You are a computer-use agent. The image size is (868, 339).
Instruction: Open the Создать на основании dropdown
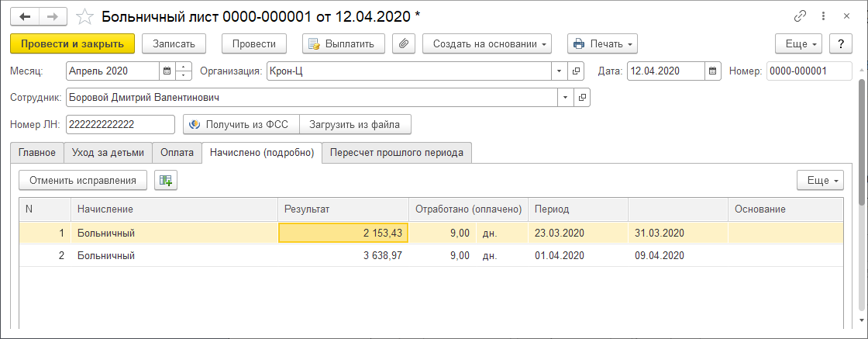click(x=487, y=44)
